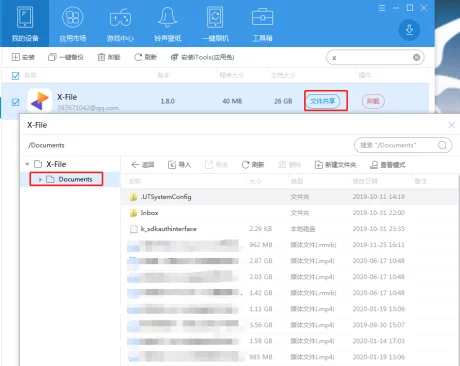
Task: Sort apps by the 版本 version column
Action: click(163, 75)
